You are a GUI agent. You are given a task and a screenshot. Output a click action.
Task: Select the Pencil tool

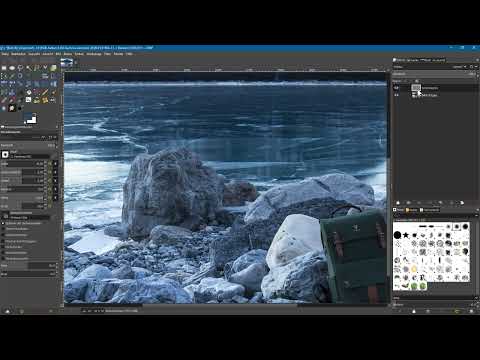[45, 92]
